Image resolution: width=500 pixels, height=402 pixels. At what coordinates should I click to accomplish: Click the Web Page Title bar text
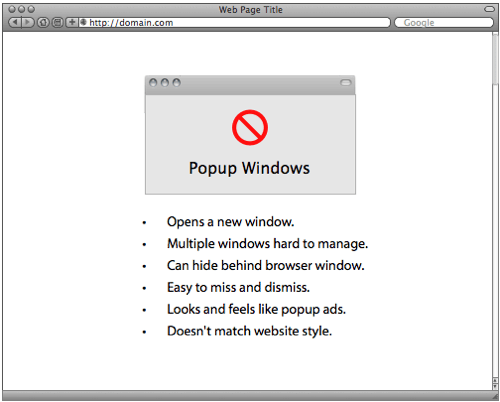[250, 10]
